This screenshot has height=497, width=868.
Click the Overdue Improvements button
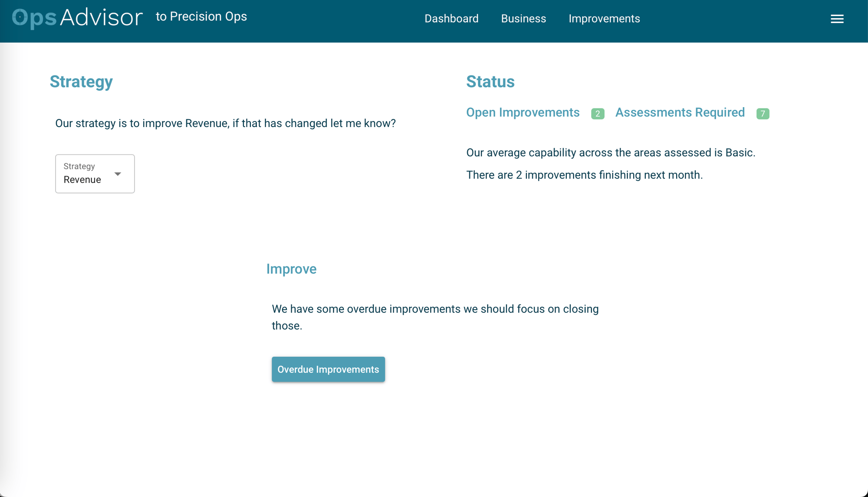(328, 369)
